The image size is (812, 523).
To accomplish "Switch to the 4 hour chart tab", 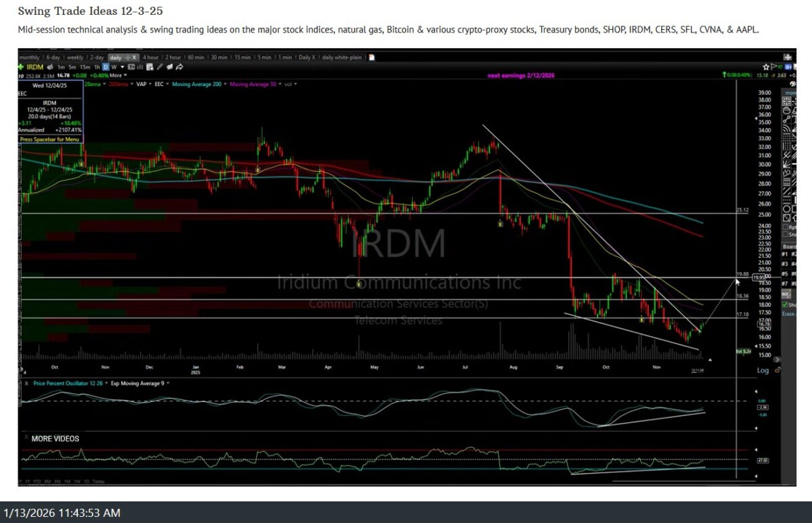I will pos(151,58).
